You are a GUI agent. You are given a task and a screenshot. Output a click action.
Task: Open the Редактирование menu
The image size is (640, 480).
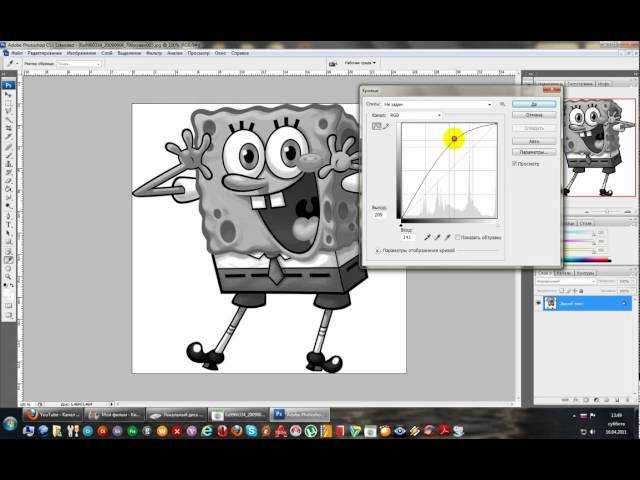click(x=45, y=53)
